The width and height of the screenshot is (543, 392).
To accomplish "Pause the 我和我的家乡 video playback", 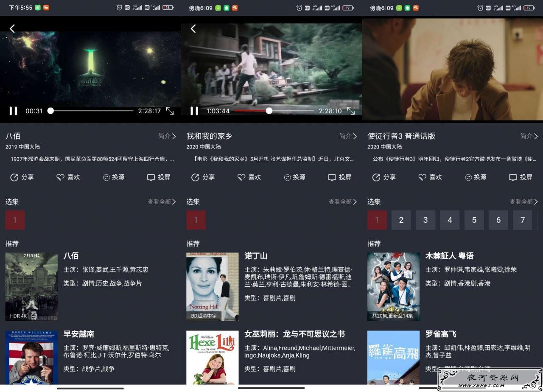I will click(194, 111).
